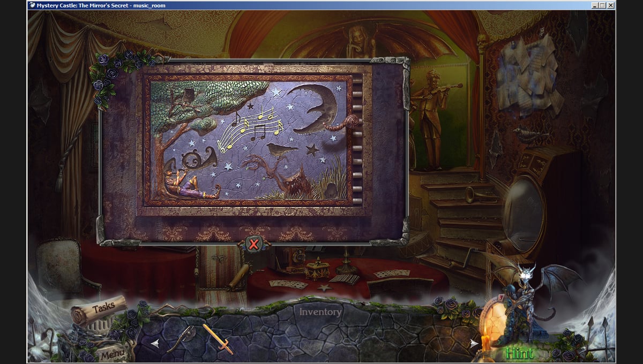
Task: Go to previous inventory items with the left arrow
Action: click(155, 344)
